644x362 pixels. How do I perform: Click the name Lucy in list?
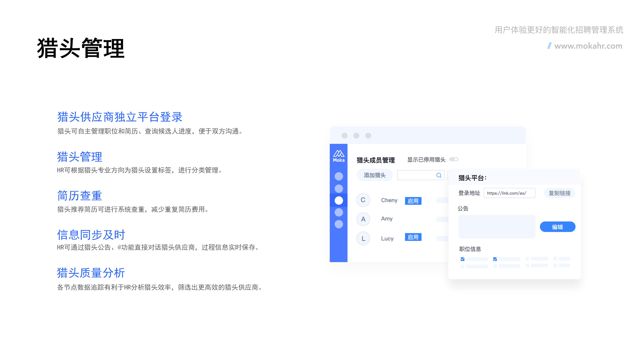pos(387,239)
